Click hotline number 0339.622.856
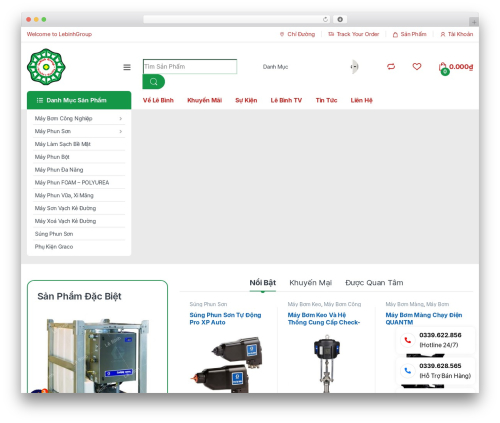 click(x=440, y=335)
